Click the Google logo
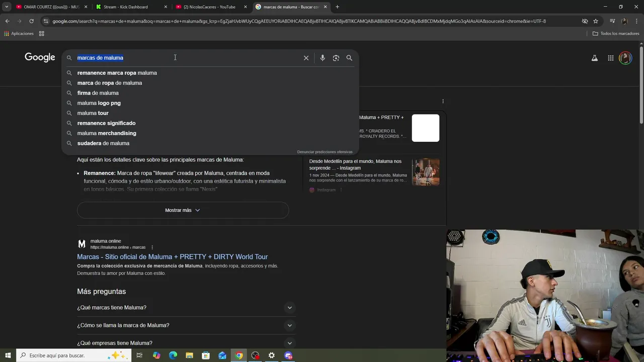The height and width of the screenshot is (362, 644). 40,57
